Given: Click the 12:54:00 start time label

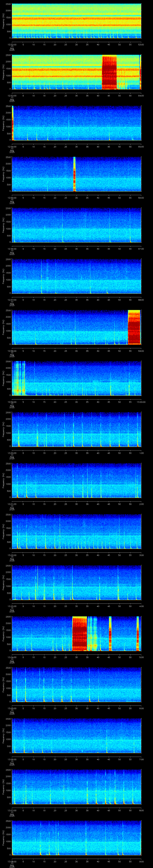Looking at the screenshot, I should pos(12,147).
